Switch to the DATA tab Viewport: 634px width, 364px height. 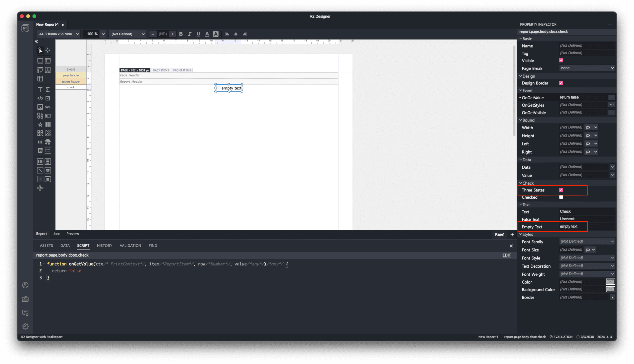coord(65,246)
